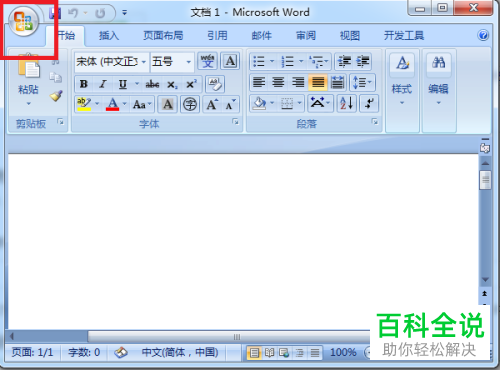Toggle Bold formatting
This screenshot has height=370, width=500.
click(x=84, y=84)
